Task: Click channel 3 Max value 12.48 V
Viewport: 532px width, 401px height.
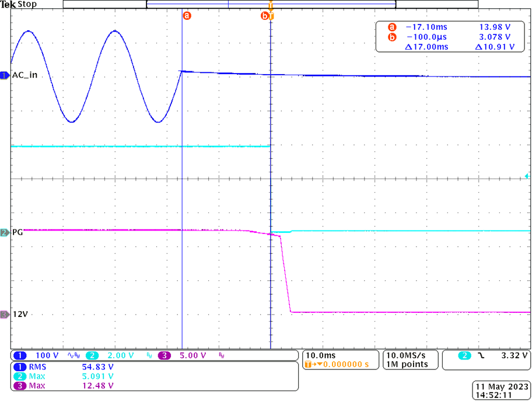Action: (x=98, y=386)
